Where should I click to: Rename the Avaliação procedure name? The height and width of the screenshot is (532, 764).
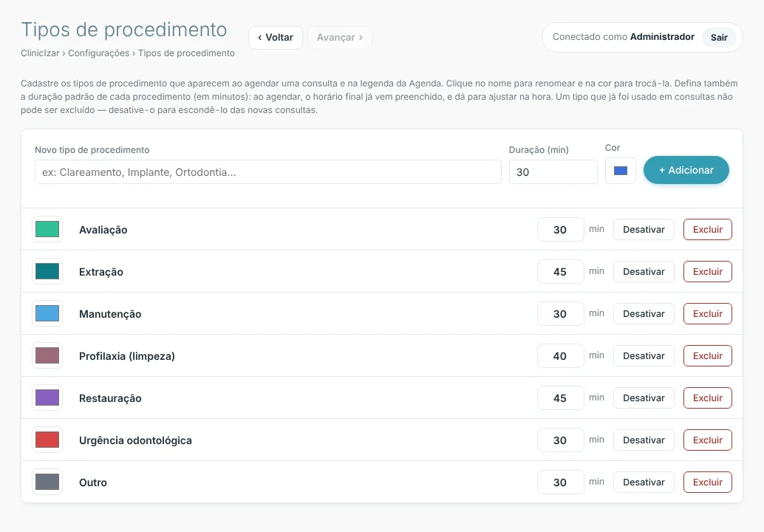pyautogui.click(x=103, y=230)
